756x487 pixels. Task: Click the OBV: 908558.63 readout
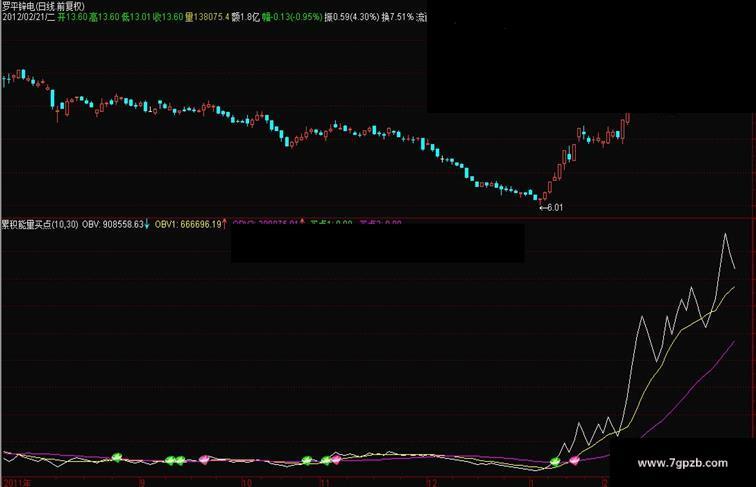(x=113, y=224)
